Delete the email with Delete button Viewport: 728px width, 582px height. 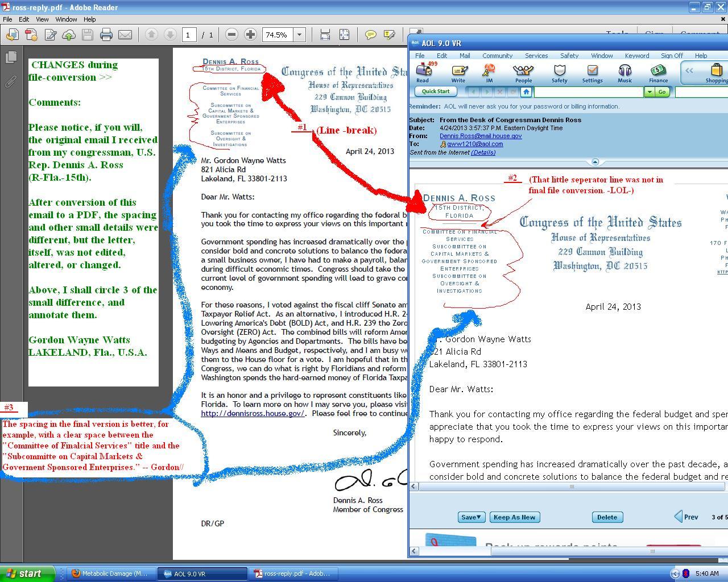click(607, 517)
